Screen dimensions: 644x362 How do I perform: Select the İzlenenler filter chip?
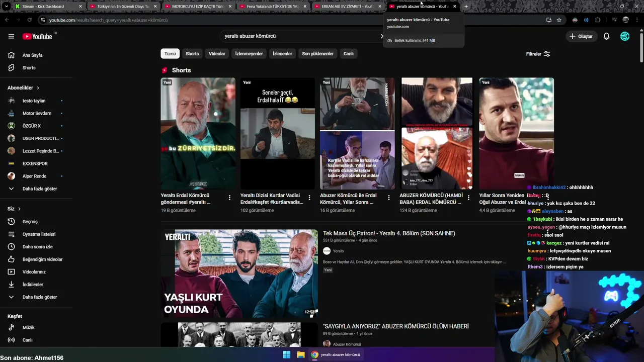tap(282, 54)
